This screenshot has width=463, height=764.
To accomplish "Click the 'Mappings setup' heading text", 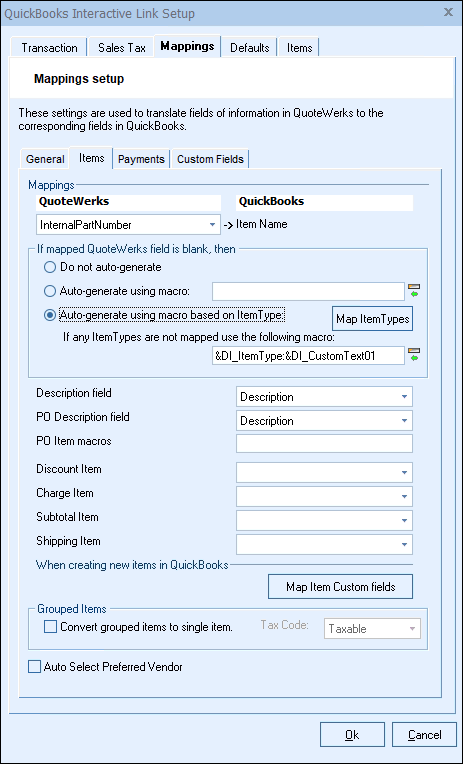I will 79,79.
